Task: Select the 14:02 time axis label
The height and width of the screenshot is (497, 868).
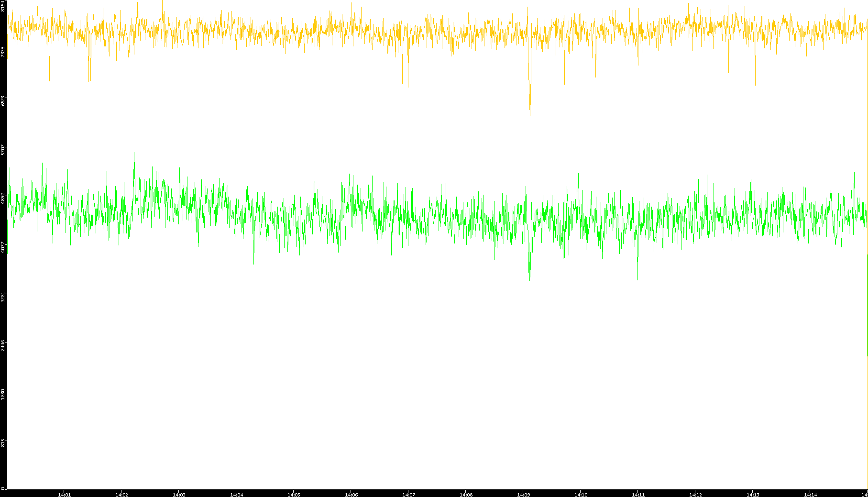Action: click(121, 495)
